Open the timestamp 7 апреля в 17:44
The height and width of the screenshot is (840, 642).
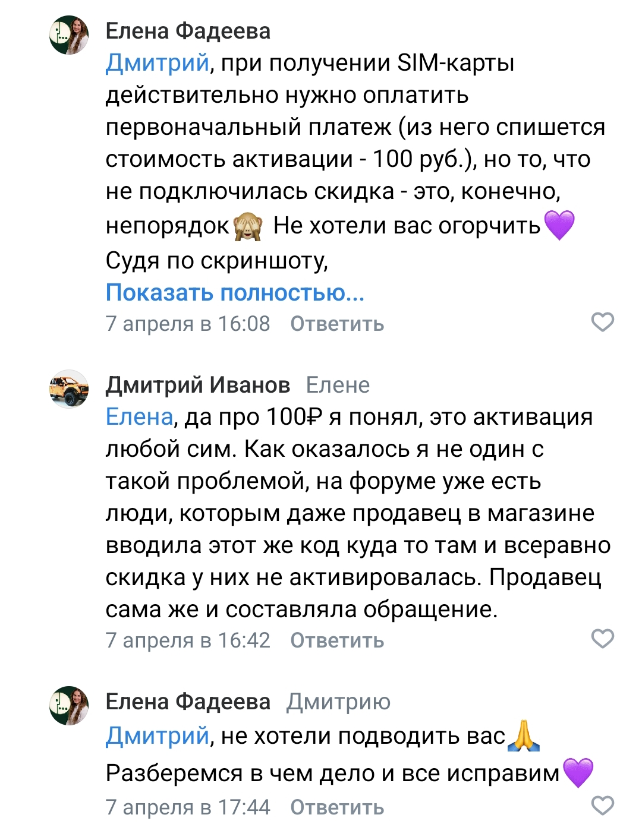188,807
